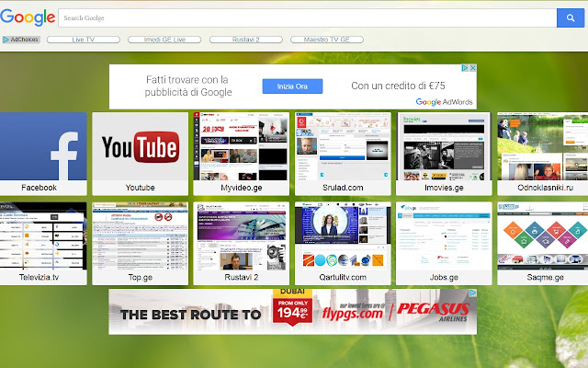The height and width of the screenshot is (368, 588).
Task: Open the Facebook tile
Action: [43, 154]
